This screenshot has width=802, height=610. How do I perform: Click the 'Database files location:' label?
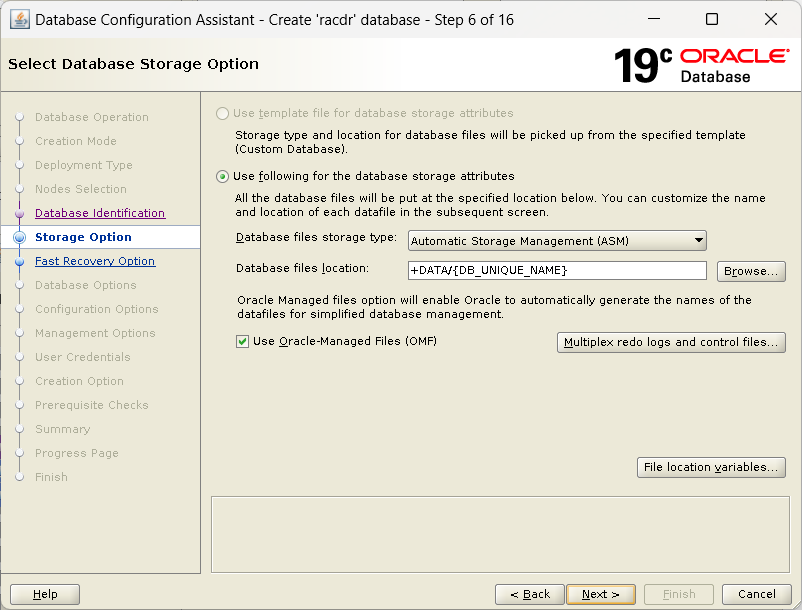(x=302, y=268)
